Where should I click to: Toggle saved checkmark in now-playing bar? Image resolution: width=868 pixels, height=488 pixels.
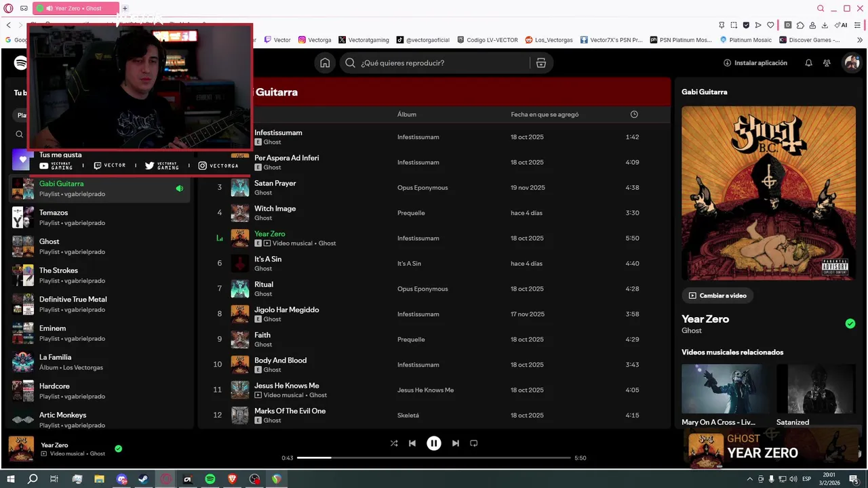(x=119, y=449)
